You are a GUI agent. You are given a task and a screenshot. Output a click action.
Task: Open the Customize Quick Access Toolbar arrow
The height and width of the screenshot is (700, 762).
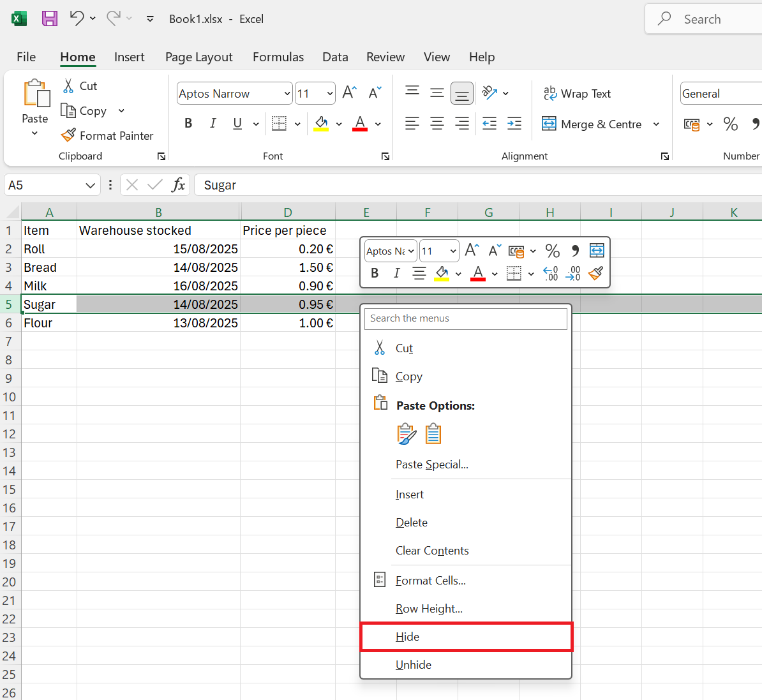pyautogui.click(x=150, y=19)
